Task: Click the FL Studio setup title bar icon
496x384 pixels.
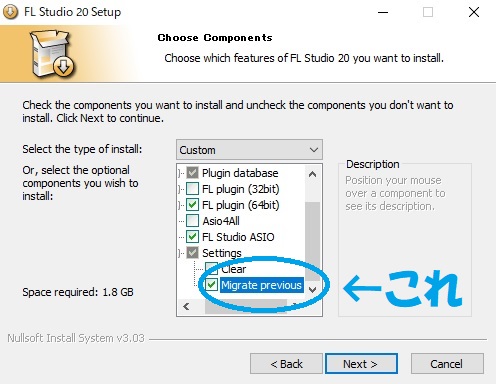Action: pos(10,12)
